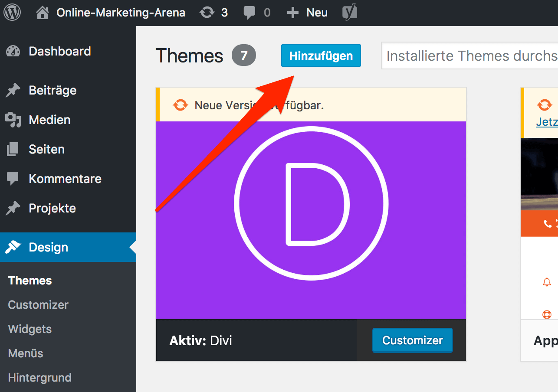The width and height of the screenshot is (558, 392).
Task: Click the 'Aktiv: Divi' label
Action: (x=201, y=340)
